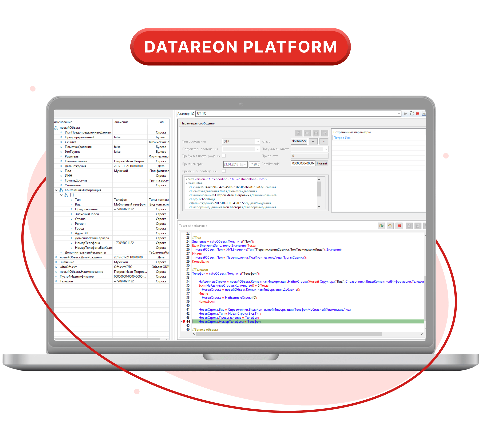Screen dimensions: 481x448
Task: Click the download handler icon
Action: point(418,226)
